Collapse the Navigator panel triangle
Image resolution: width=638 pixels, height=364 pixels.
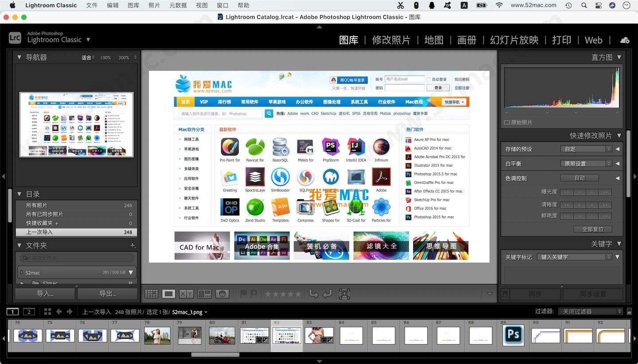(19, 57)
